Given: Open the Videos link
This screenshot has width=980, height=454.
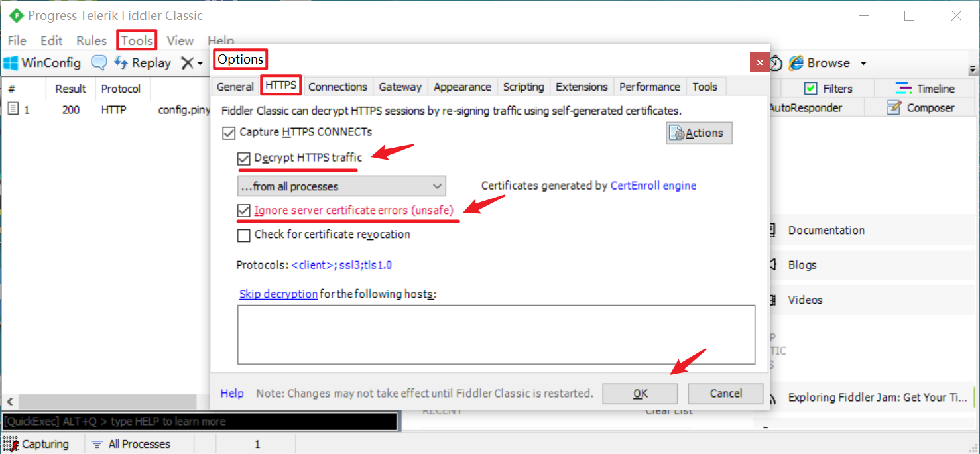Looking at the screenshot, I should click(805, 300).
